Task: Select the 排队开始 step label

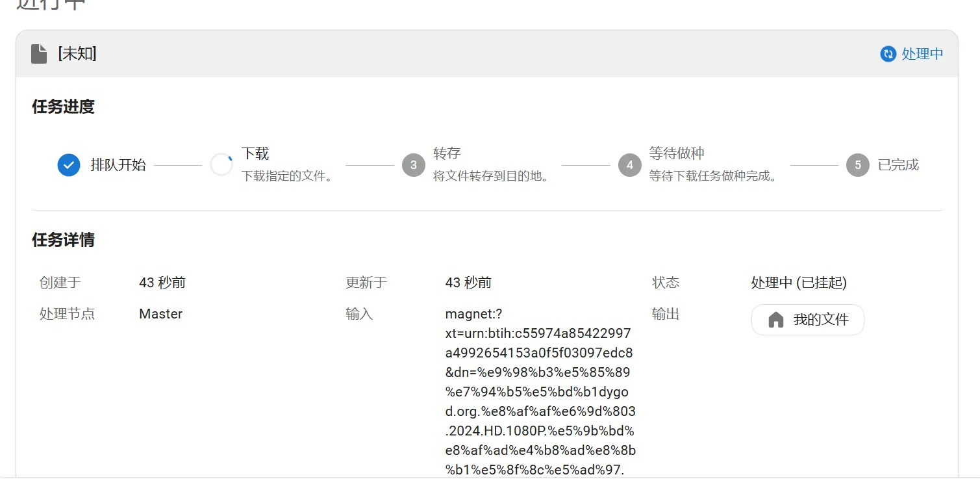Action: point(118,165)
